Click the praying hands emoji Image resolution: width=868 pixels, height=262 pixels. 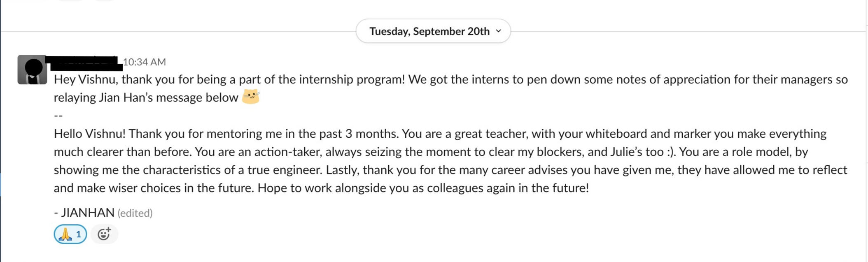tap(65, 234)
